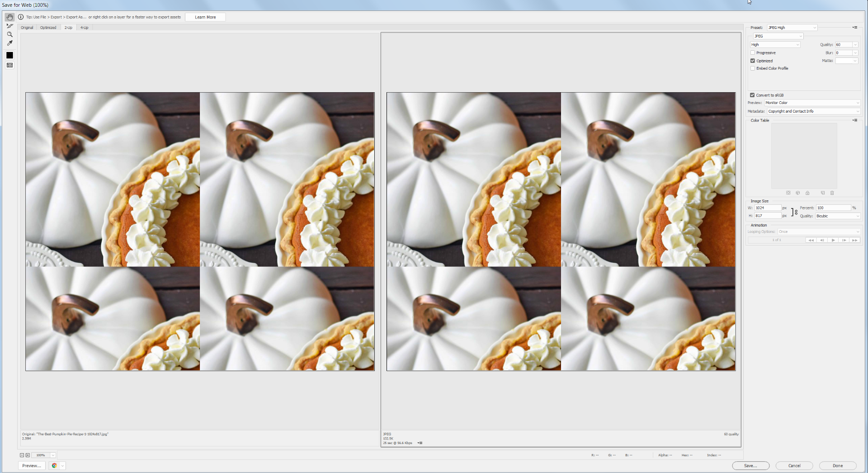Delete the selected color from Color Table

pyautogui.click(x=832, y=193)
